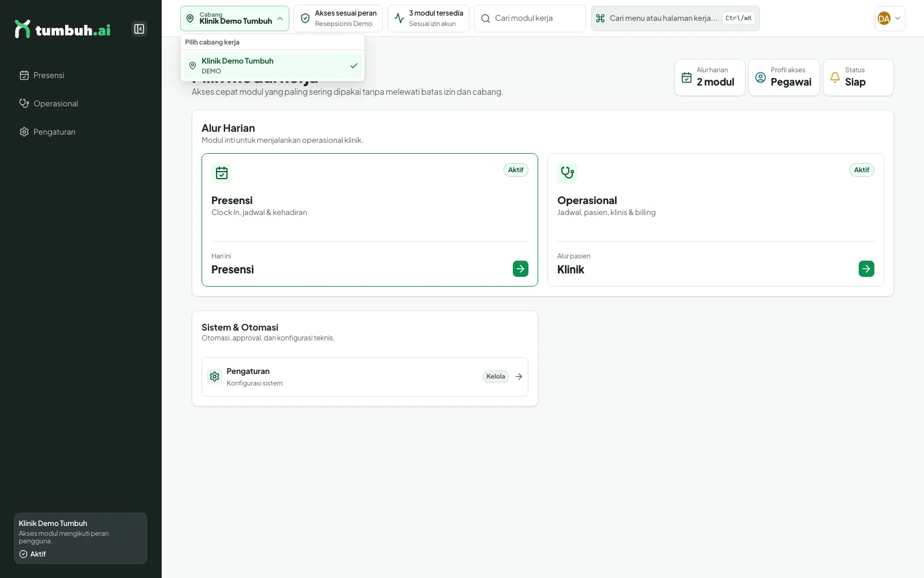Click the arrow next to Kelola
Viewport: 924px width, 578px height.
click(x=519, y=376)
